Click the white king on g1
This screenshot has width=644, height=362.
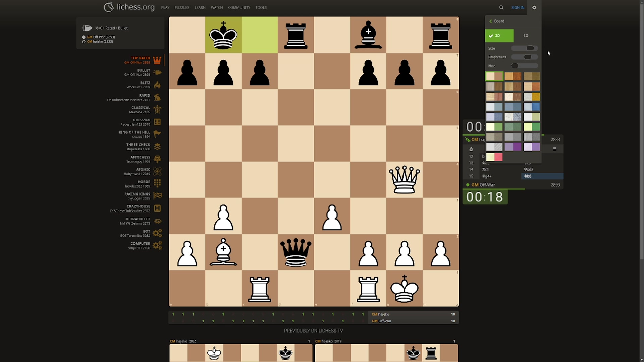click(x=404, y=289)
